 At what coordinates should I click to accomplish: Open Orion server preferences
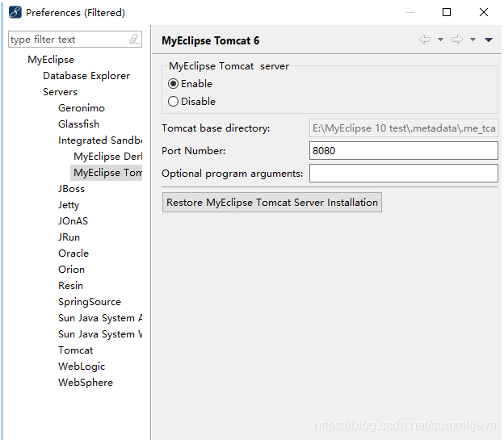coord(71,270)
